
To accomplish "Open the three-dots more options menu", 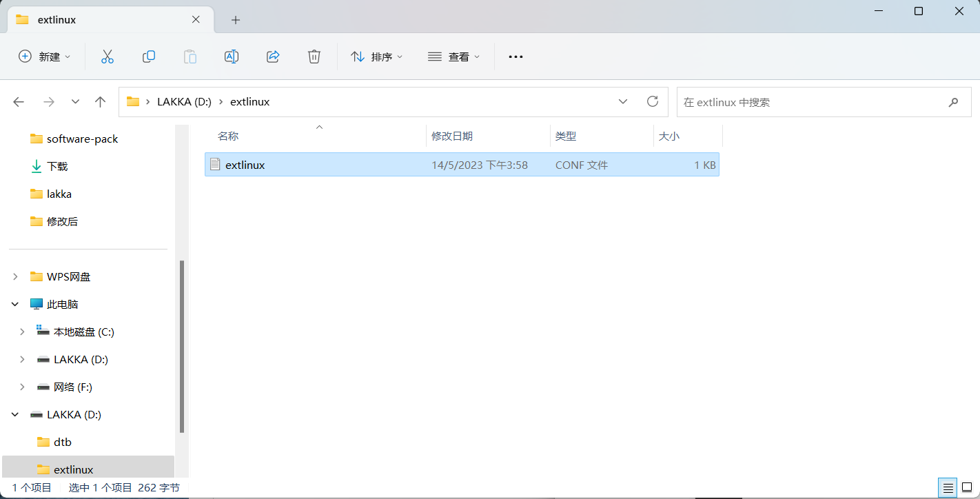I will click(x=515, y=57).
